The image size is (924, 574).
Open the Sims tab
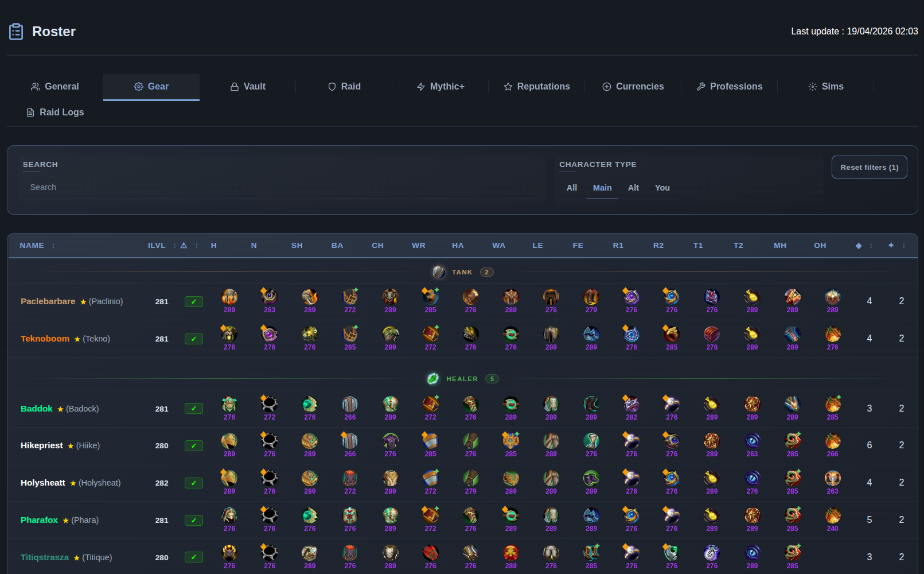[826, 87]
